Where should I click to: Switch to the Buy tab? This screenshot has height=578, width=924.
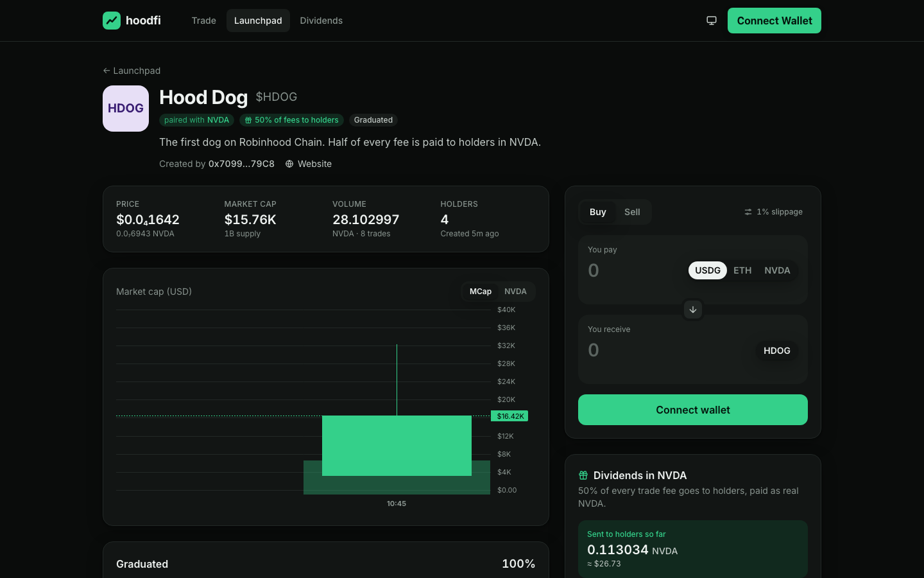[x=598, y=212]
